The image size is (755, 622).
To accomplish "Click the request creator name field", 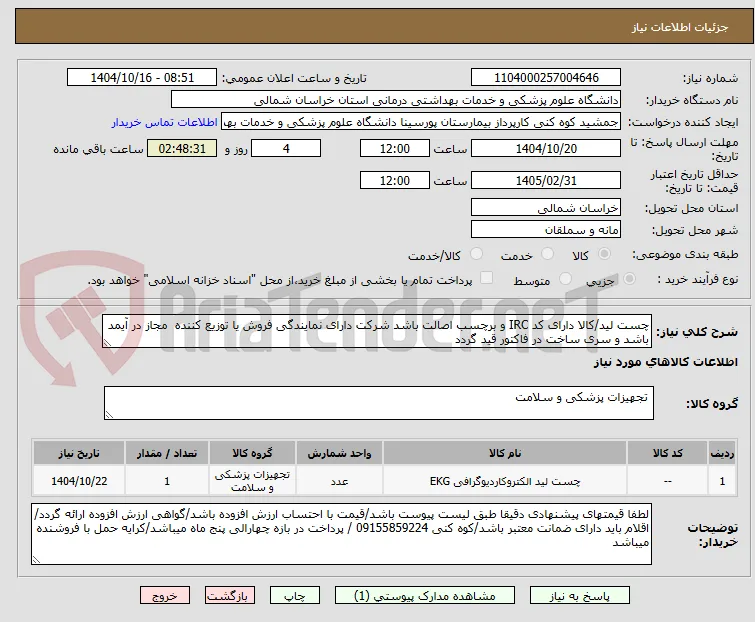I will click(x=421, y=122).
